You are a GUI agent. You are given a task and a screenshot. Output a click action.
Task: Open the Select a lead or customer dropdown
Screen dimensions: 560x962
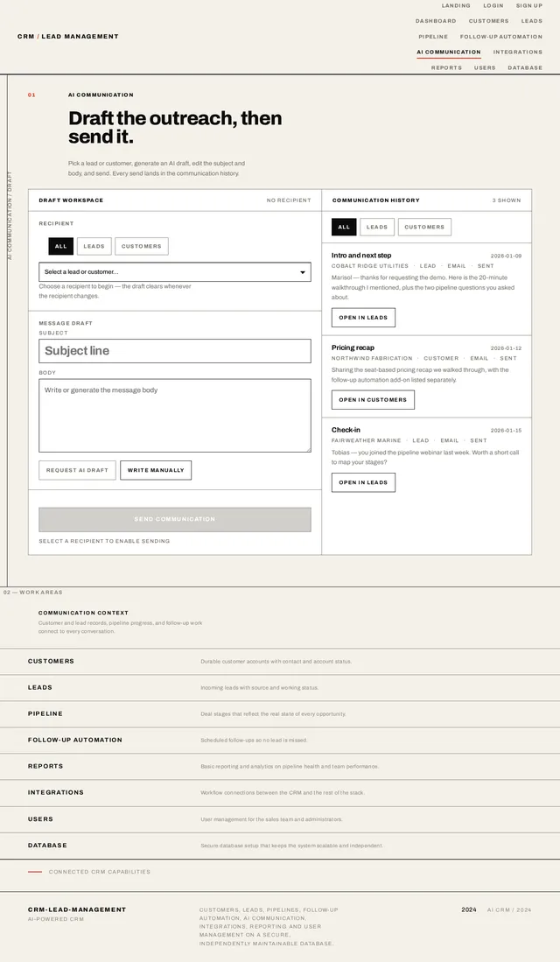175,271
